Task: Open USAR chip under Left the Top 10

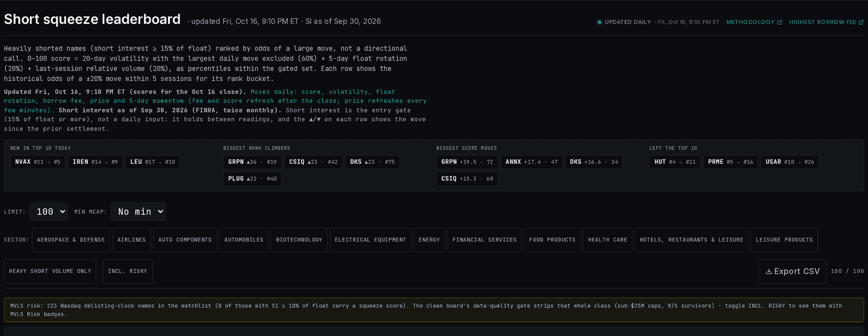Action: tap(790, 162)
